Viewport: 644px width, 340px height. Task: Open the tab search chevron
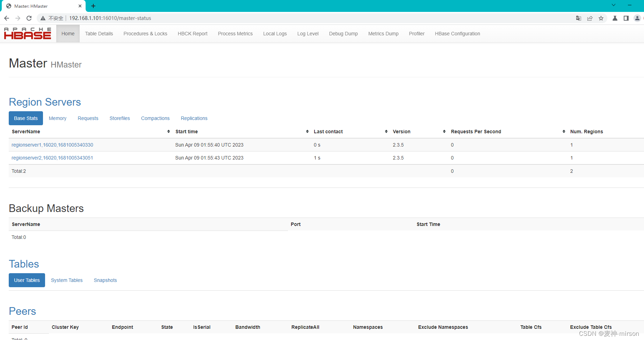pos(614,5)
